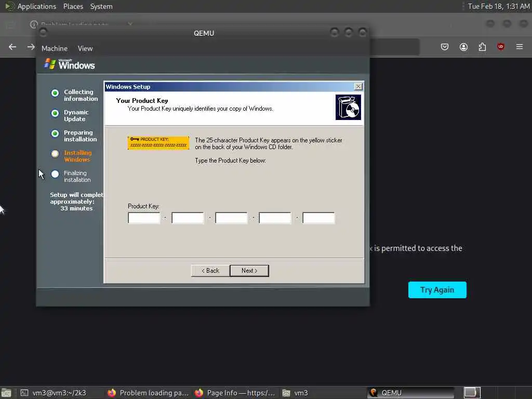Open the View menu in QEMU
Screen dimensions: 532x399
click(85, 48)
